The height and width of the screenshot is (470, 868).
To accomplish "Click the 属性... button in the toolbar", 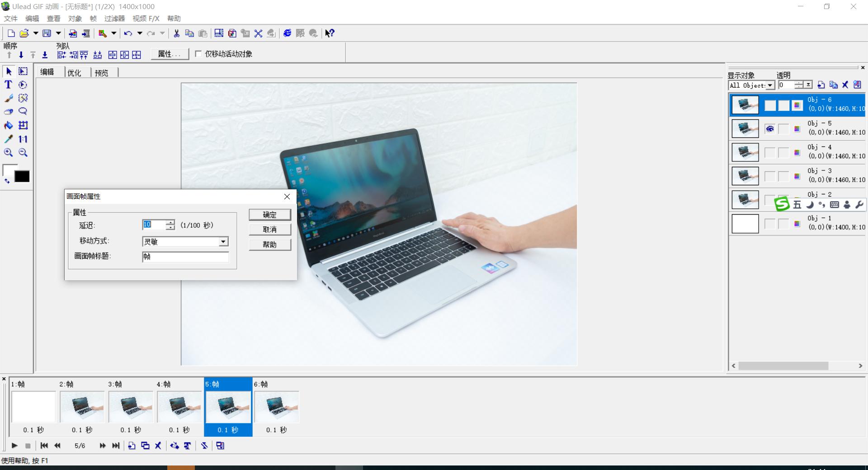I will (169, 54).
